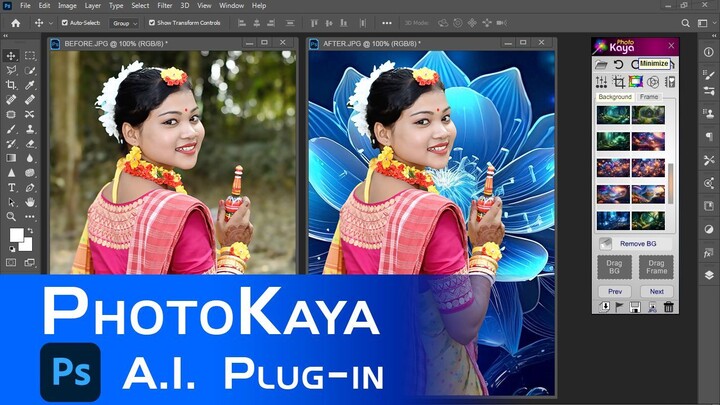This screenshot has height=405, width=720.
Task: Select the Path Selection arrow tool
Action: point(11,202)
